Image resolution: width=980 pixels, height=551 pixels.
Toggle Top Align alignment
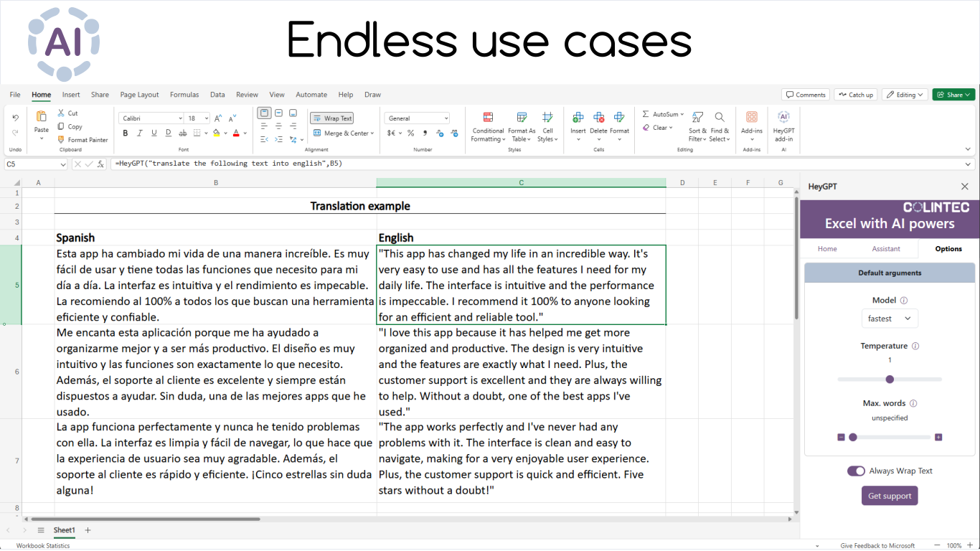point(264,113)
